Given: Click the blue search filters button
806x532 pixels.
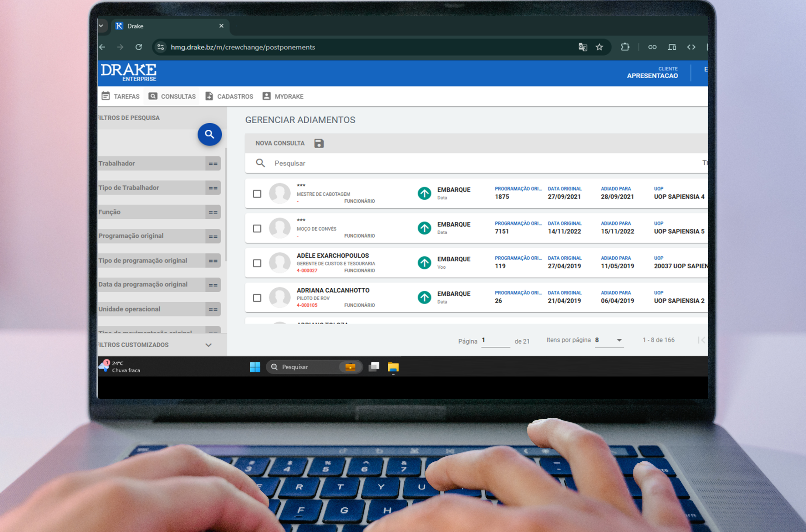Looking at the screenshot, I should (x=209, y=134).
